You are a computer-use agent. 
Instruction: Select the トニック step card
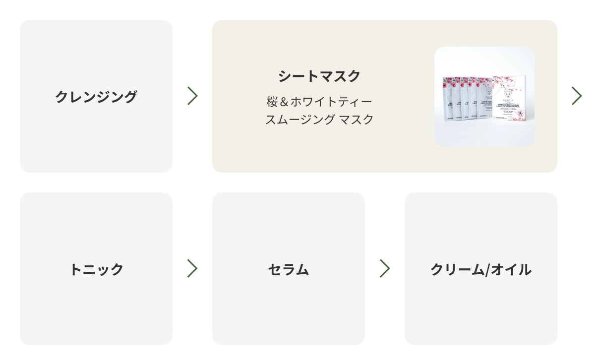click(x=96, y=269)
